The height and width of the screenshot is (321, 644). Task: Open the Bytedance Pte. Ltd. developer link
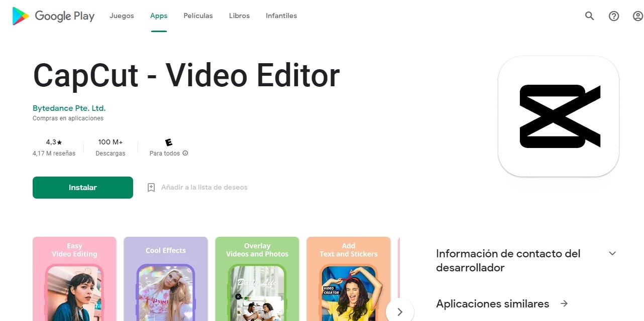click(x=69, y=108)
